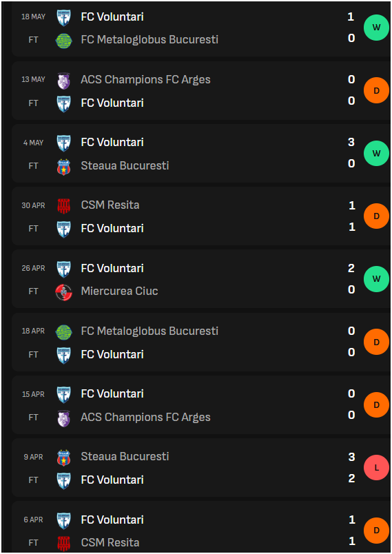Click the 3 score for Steaua on 9 Apr
The image size is (392, 554).
point(351,457)
